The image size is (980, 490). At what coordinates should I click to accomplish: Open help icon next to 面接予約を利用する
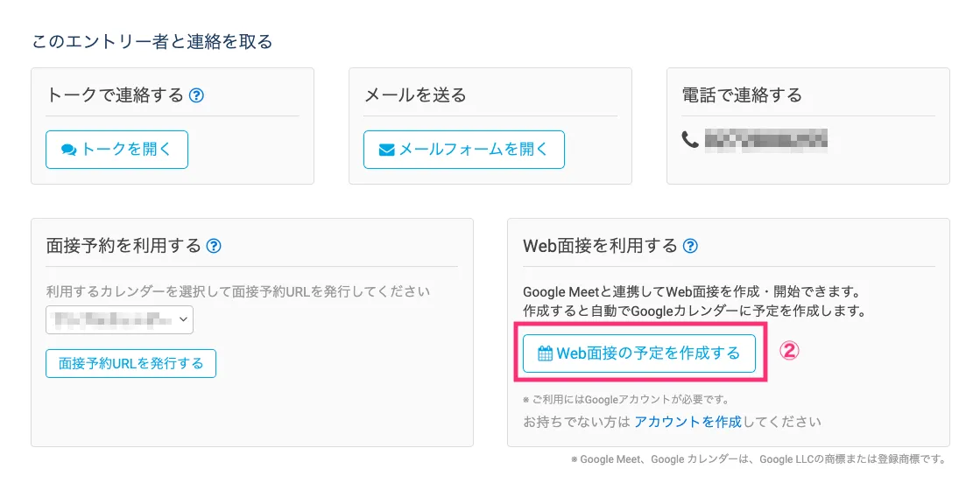(214, 246)
